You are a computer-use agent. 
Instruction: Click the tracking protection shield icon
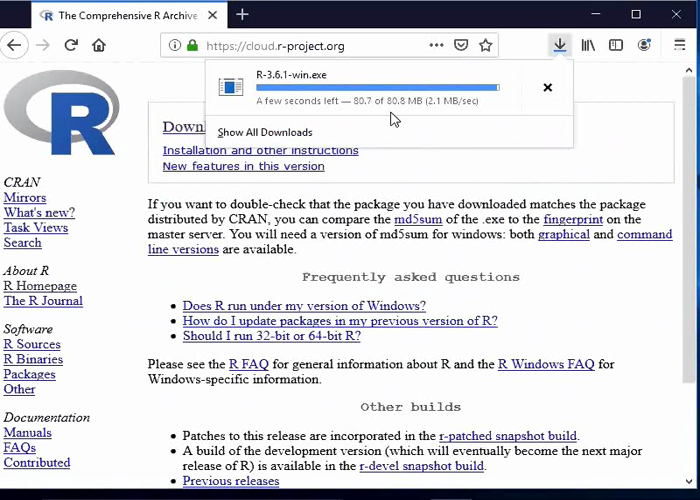(173, 46)
